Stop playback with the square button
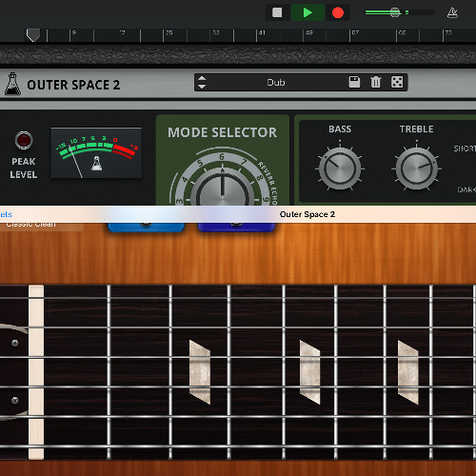Screen dimensions: 476x476 click(277, 12)
